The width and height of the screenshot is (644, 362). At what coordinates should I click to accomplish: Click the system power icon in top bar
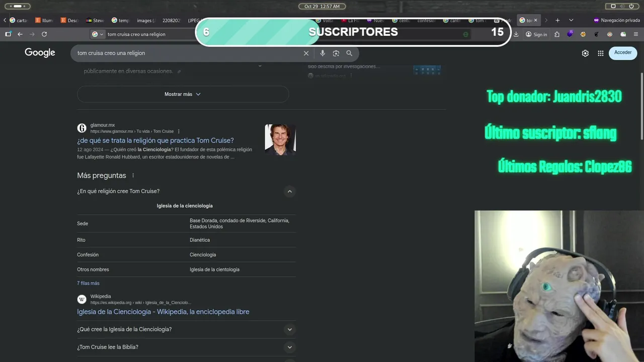click(632, 6)
